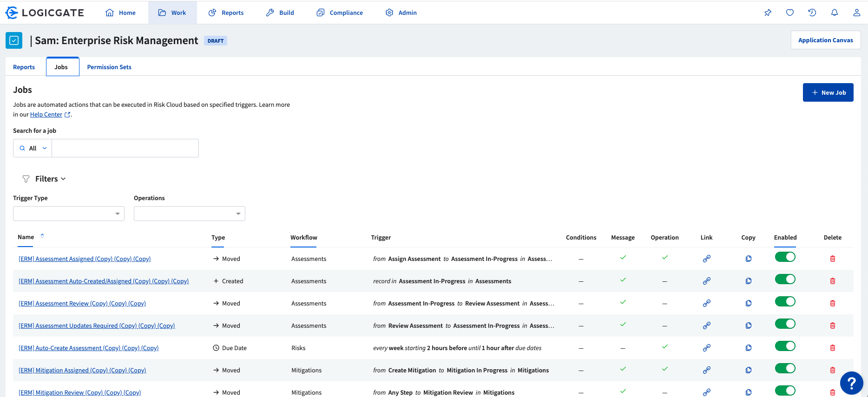The height and width of the screenshot is (397, 868).
Task: Click link icon for Assessment Assigned job
Action: pos(707,259)
